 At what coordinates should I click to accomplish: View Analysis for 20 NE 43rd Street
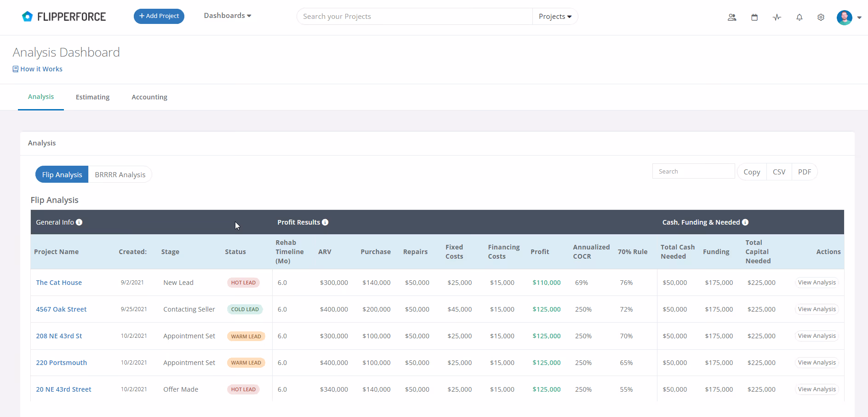pos(817,389)
